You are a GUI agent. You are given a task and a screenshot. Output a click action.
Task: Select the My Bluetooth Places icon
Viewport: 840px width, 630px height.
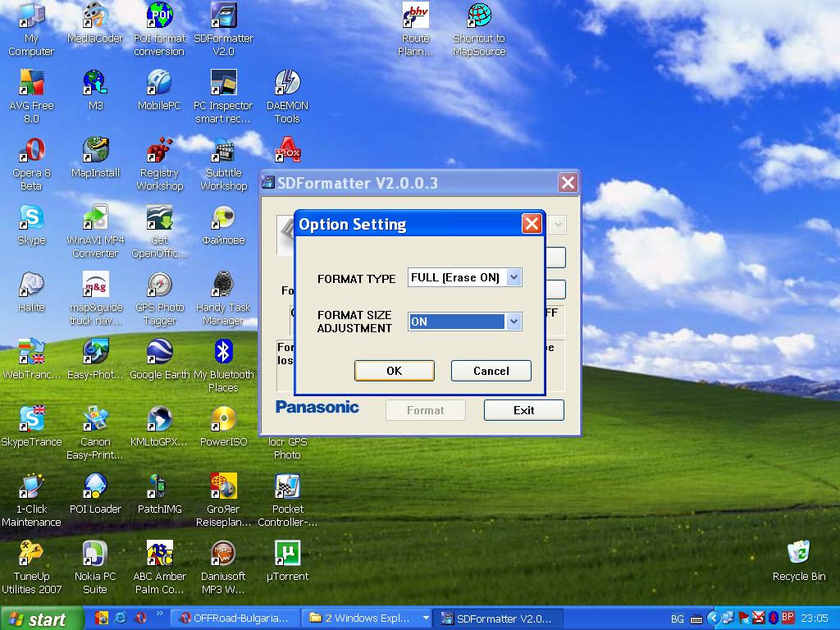[223, 353]
